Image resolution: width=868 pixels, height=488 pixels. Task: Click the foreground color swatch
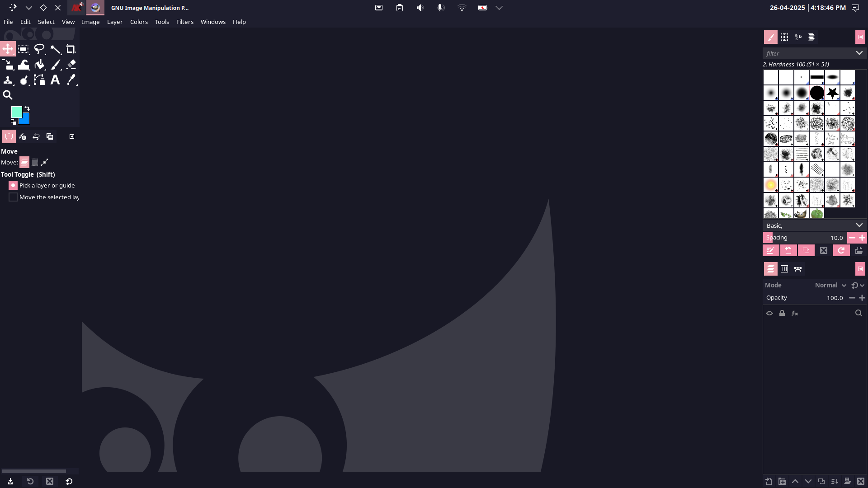pos(16,112)
